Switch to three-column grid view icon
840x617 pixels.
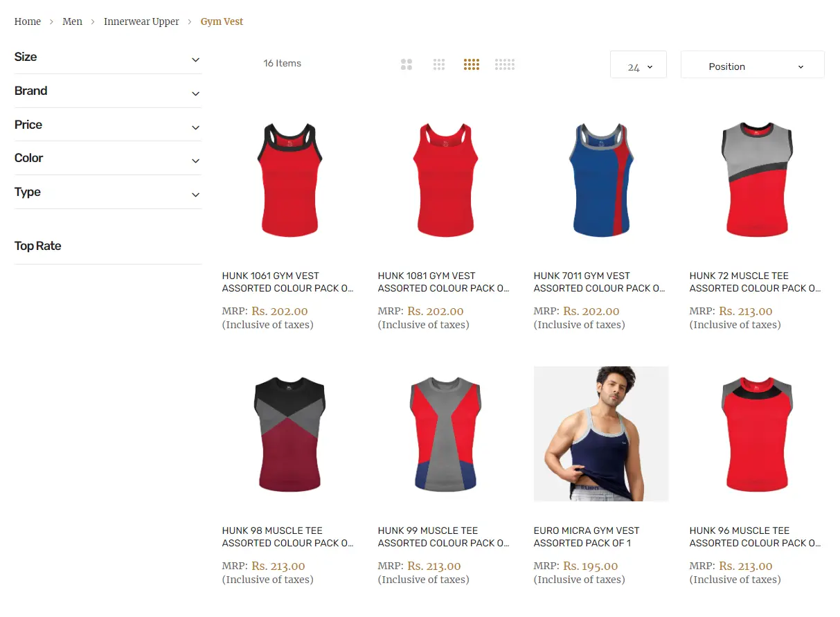pos(439,64)
